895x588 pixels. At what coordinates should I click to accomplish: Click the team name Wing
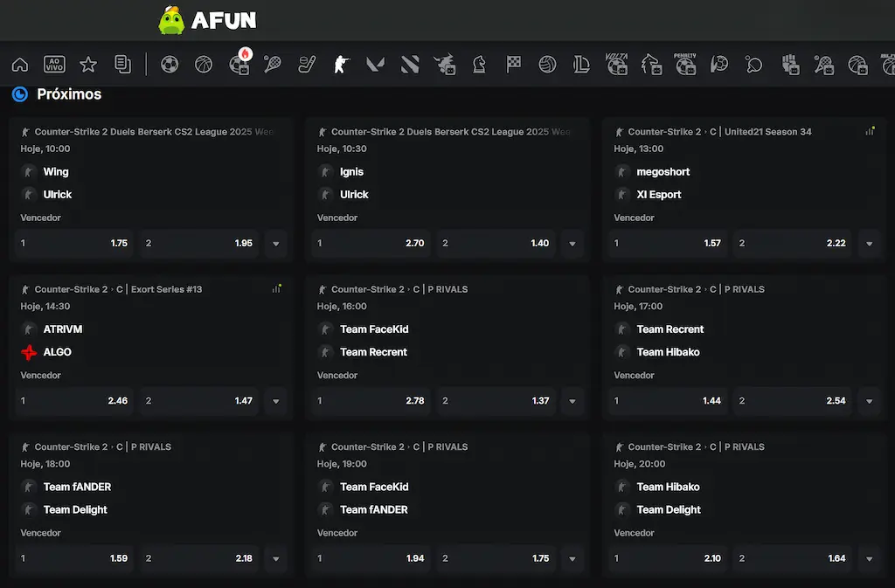tap(56, 171)
